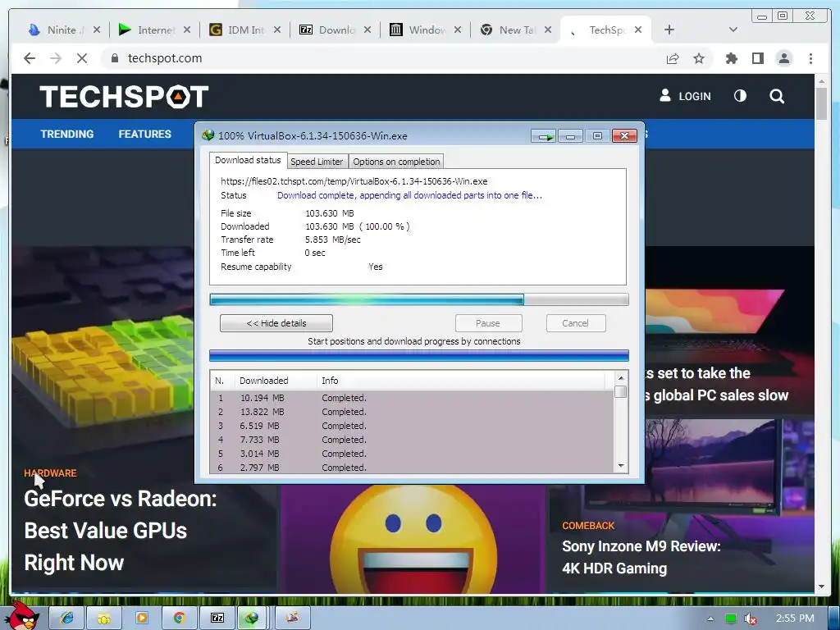Click the TechSpot logo

coord(124,97)
